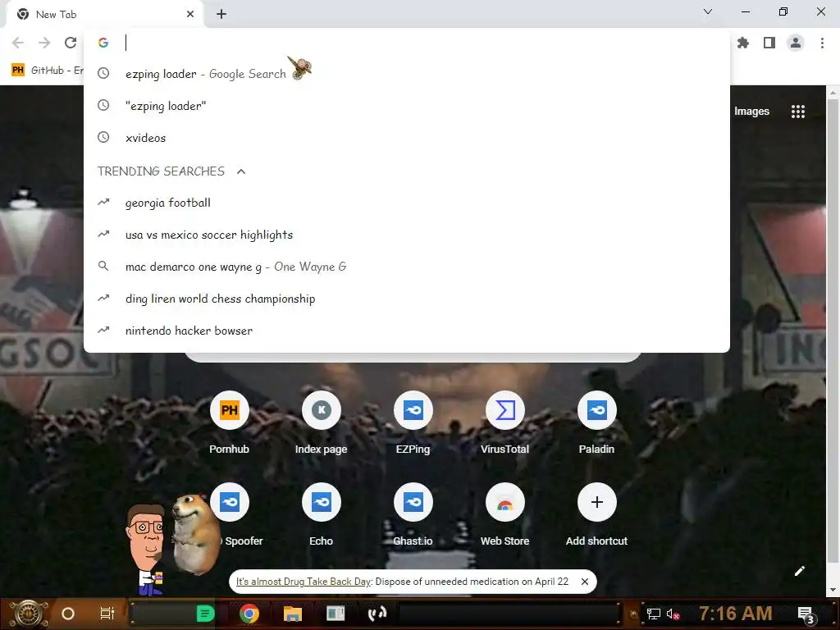Screen dimensions: 840x630
Task: Open the new tab plus button
Action: 221,15
